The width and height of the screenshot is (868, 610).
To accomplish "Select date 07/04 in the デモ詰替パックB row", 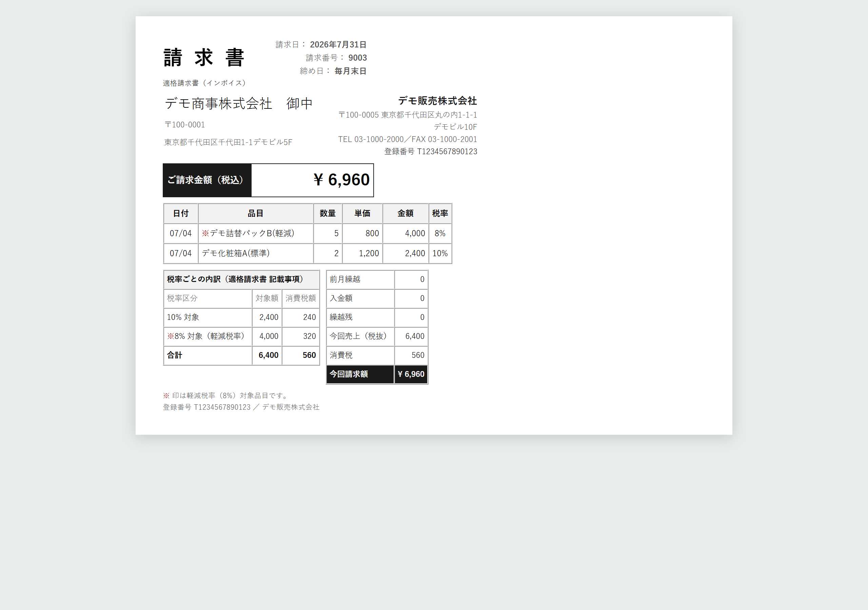I will pyautogui.click(x=181, y=233).
